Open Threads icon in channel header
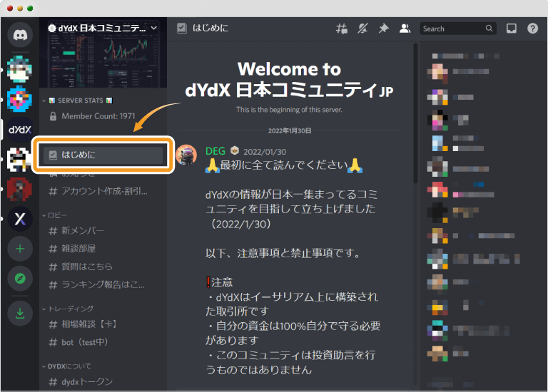This screenshot has height=392, width=548. 342,29
